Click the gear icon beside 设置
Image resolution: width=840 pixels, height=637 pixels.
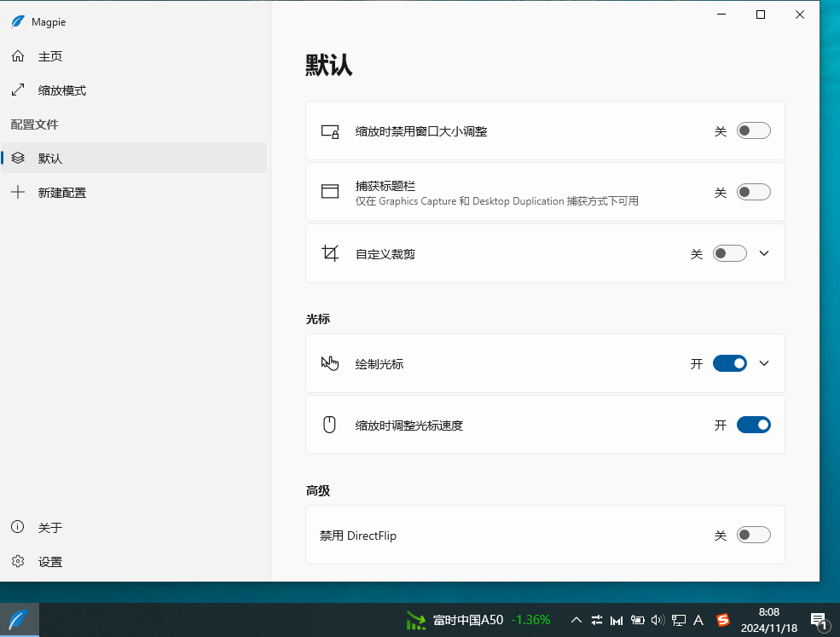coord(18,561)
